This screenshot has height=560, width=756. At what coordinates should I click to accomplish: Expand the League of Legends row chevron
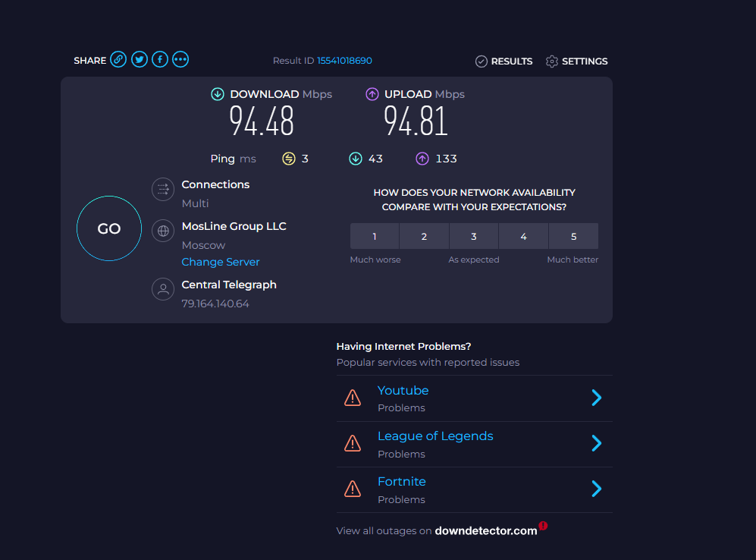point(597,443)
